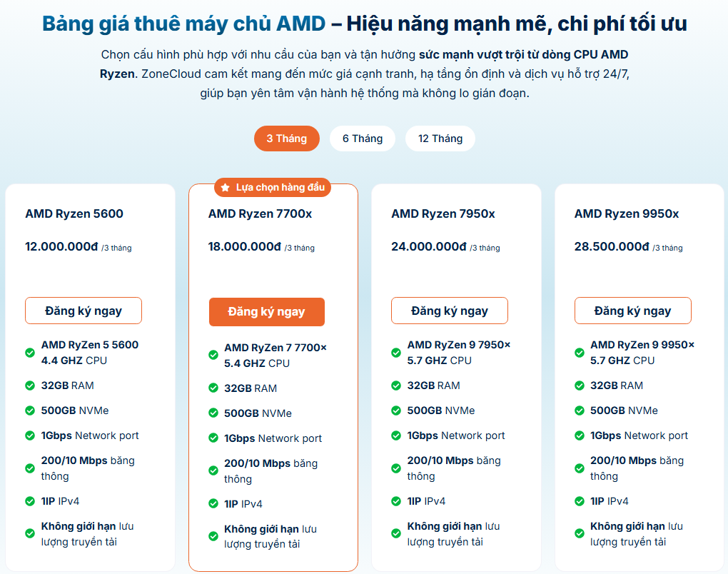Viewport: 728px width, 574px height.
Task: Click 'Đăng ký ngay' for AMD Ryzen 5600
Action: (84, 311)
